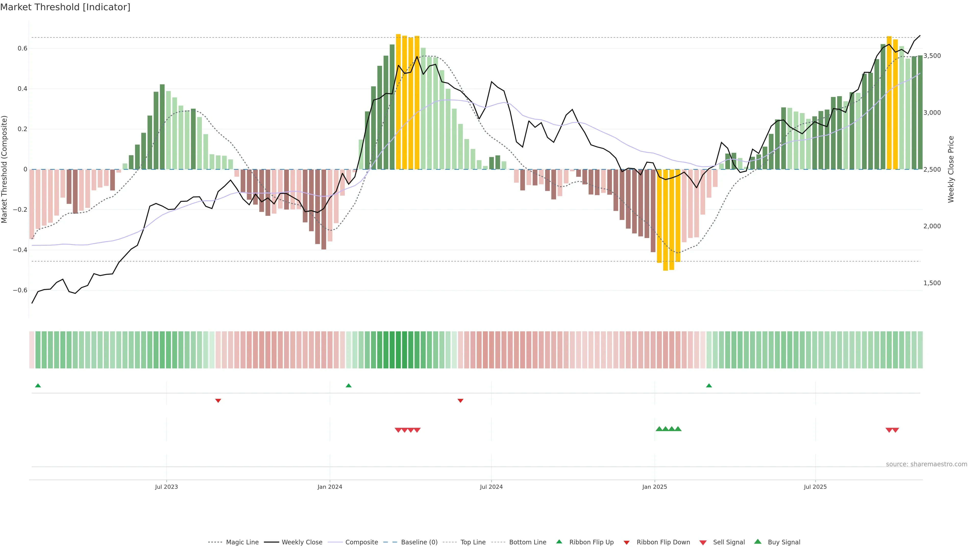Viewport: 980px width, 551px height.
Task: Click the Jul 2024 axis label
Action: point(491,487)
